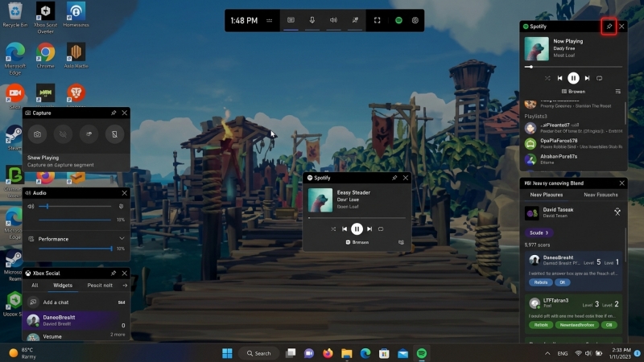
Task: Click shuffle in top-right Spotify widget
Action: (547, 78)
